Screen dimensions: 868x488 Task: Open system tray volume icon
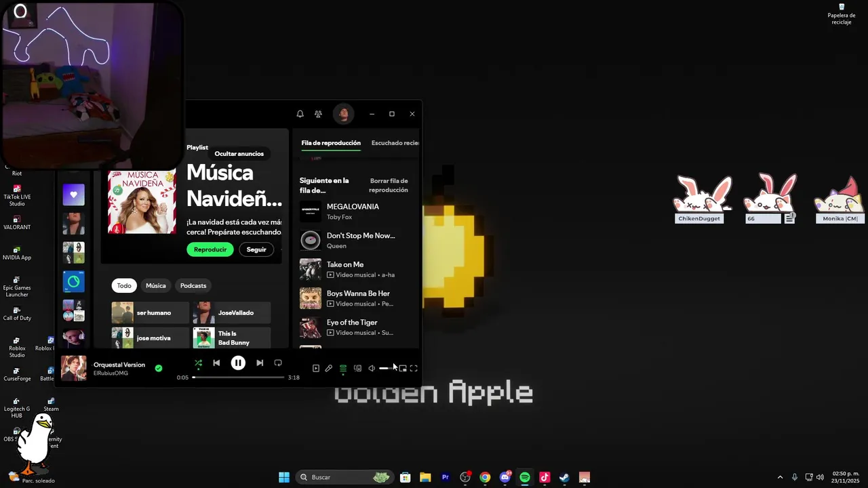pyautogui.click(x=820, y=477)
